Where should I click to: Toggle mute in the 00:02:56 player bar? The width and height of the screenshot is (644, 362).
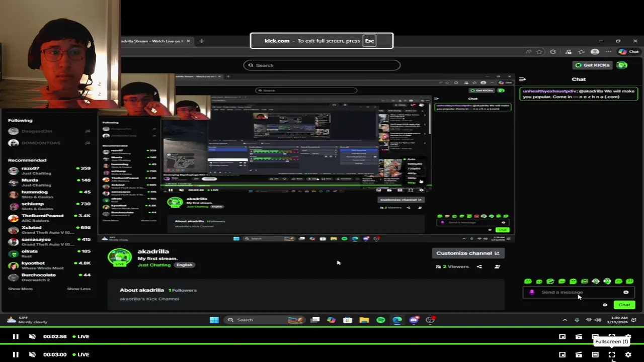click(x=32, y=336)
